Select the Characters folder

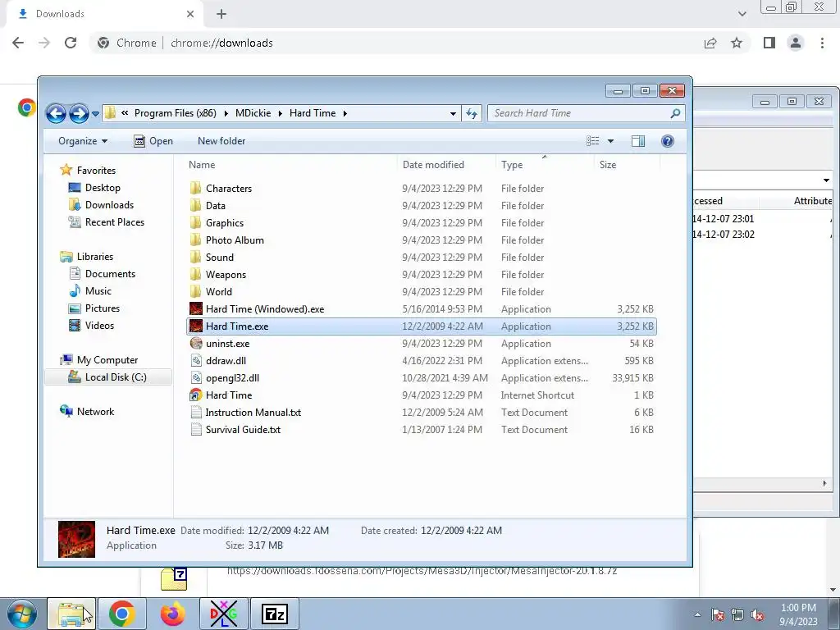tap(421, 189)
